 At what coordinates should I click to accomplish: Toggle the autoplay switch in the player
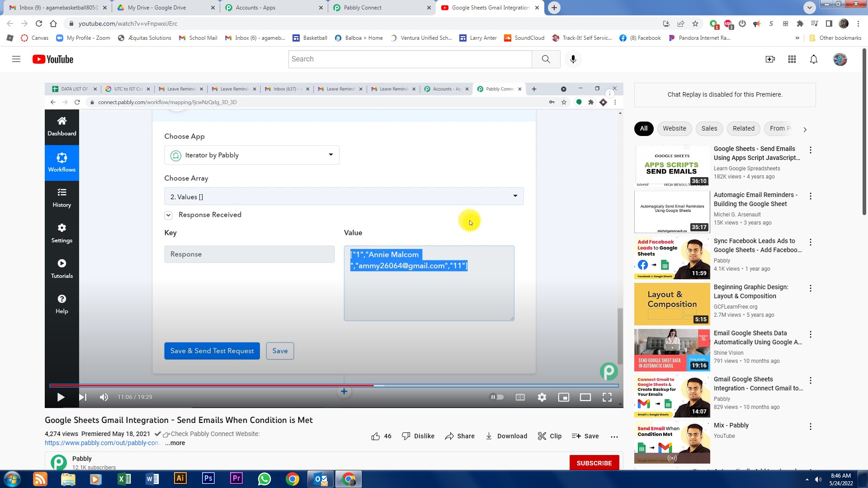coord(497,397)
